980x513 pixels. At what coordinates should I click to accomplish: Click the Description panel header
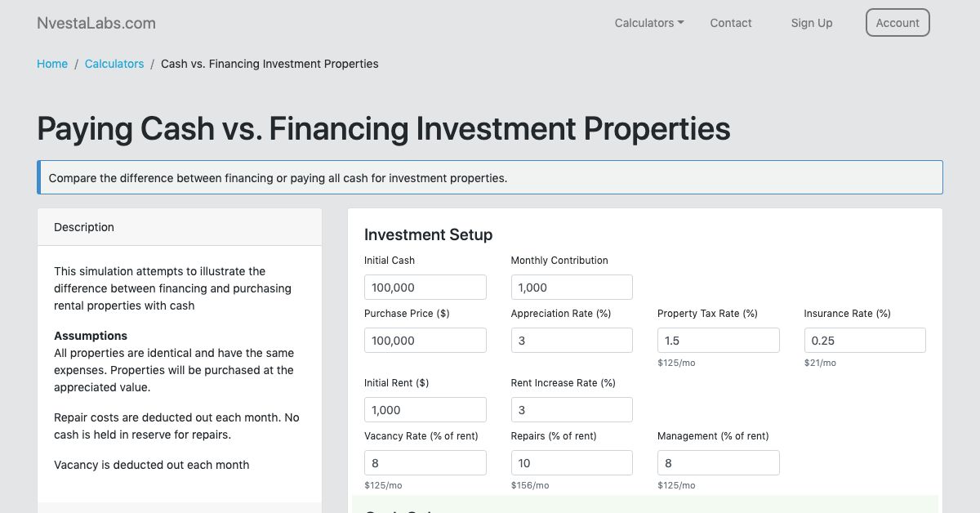point(84,227)
